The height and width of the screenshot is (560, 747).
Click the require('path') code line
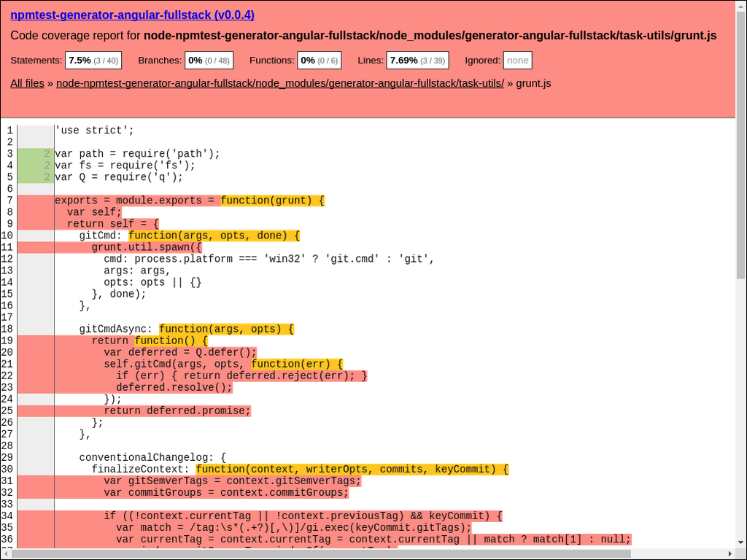137,154
